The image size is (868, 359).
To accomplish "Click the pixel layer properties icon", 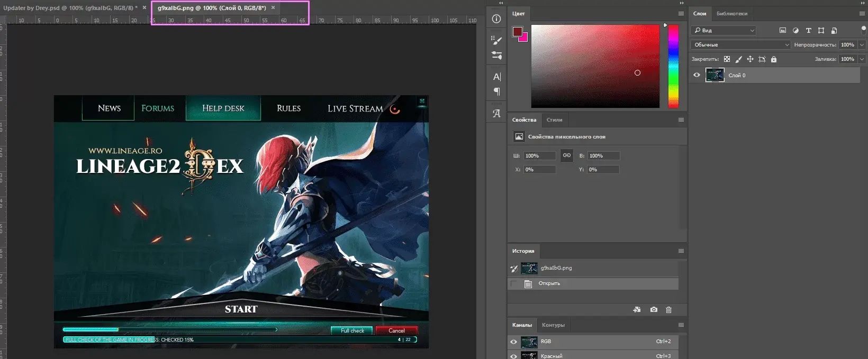I will pyautogui.click(x=519, y=137).
